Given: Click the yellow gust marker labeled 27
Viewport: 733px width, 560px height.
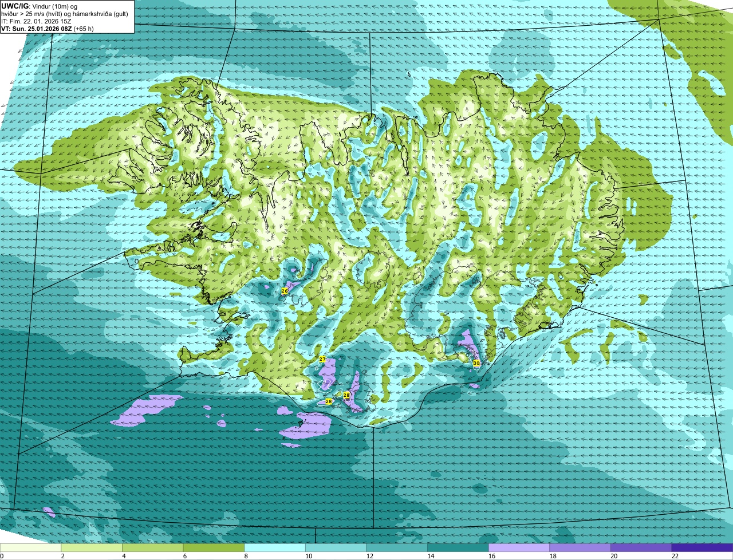Looking at the screenshot, I should point(322,359).
